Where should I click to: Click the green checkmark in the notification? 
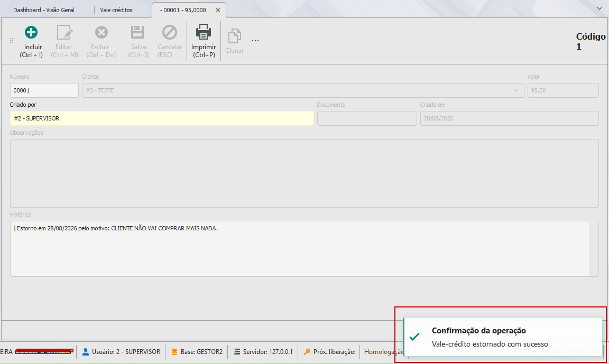(414, 337)
